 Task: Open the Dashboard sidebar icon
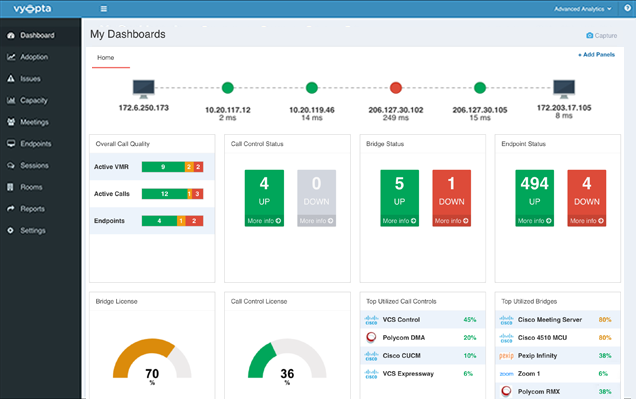11,35
